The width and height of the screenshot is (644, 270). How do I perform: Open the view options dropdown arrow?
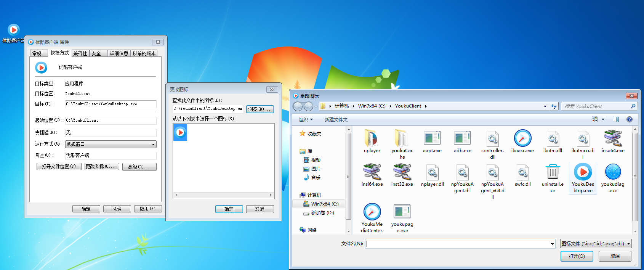[x=603, y=119]
